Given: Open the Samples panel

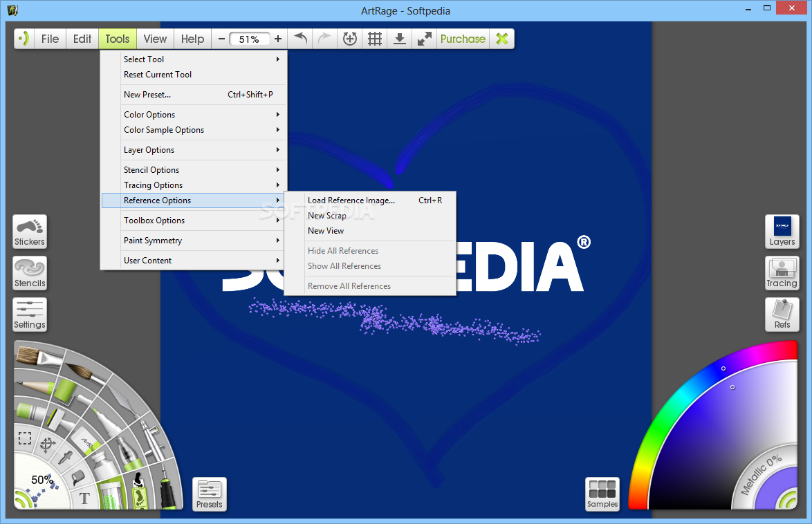Looking at the screenshot, I should 602,494.
